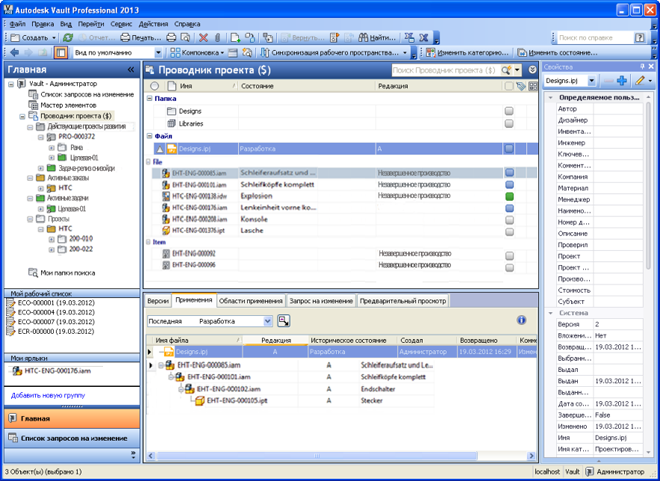Open the Действия menu

(x=153, y=24)
